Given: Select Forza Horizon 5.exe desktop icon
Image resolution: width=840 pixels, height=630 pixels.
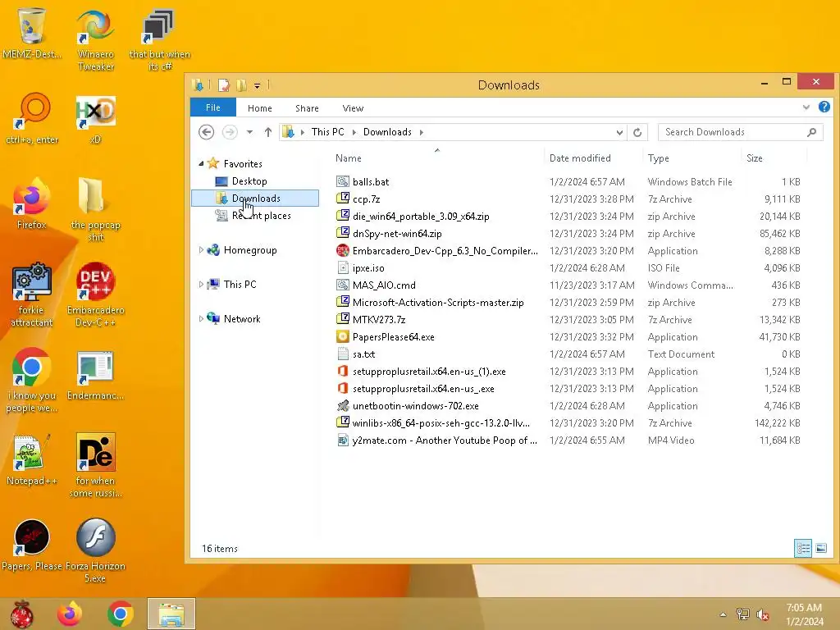Looking at the screenshot, I should (95, 550).
